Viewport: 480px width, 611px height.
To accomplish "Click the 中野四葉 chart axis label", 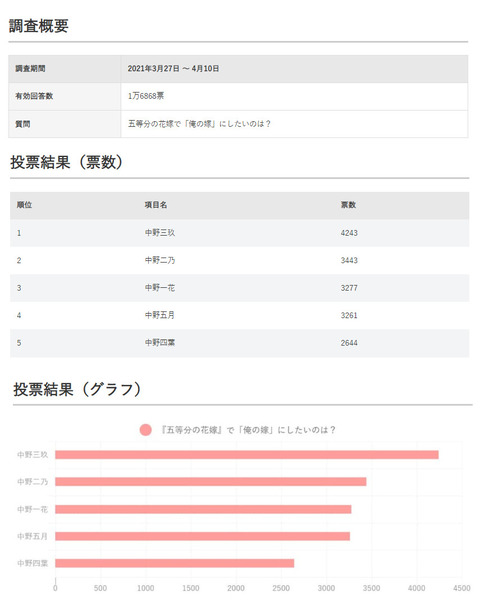I will [x=32, y=563].
